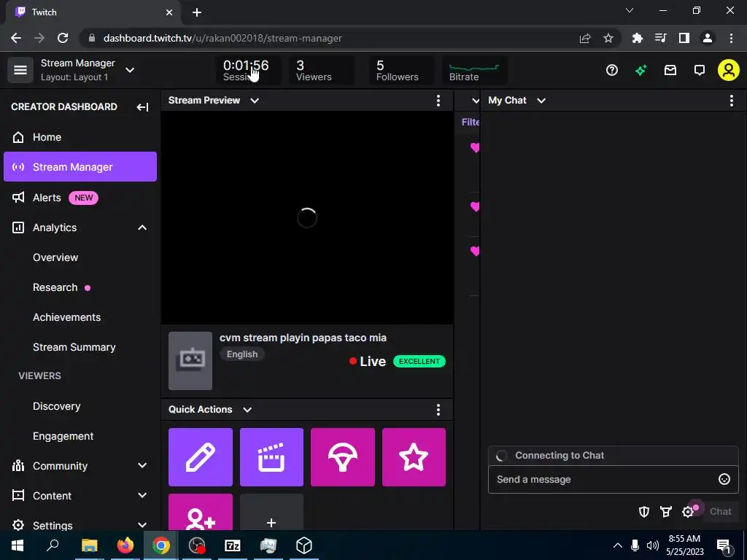747x560 pixels.
Task: Select Stream Manager in sidebar
Action: coord(80,167)
